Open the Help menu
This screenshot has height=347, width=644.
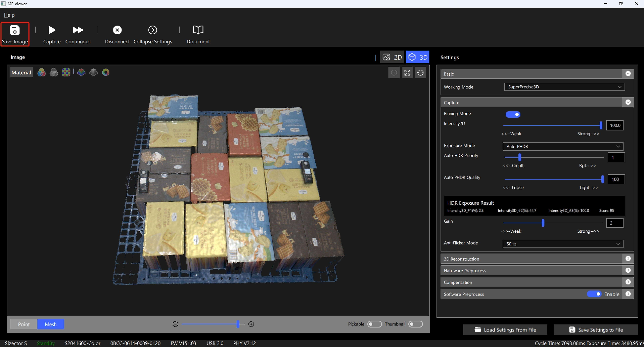[9, 15]
